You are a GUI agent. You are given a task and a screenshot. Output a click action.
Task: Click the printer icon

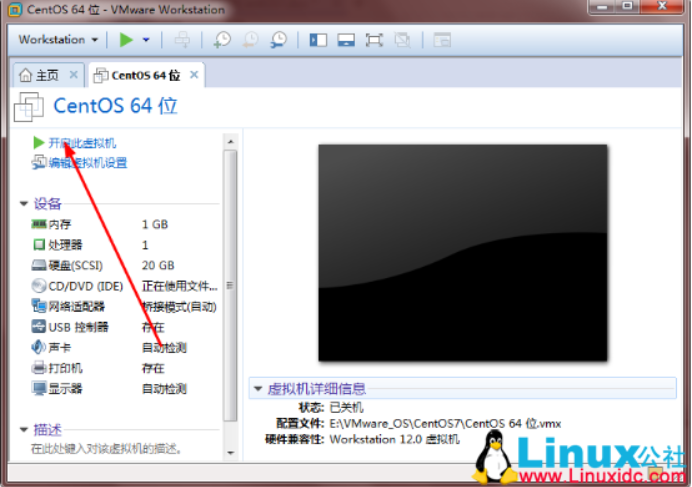[x=39, y=367]
